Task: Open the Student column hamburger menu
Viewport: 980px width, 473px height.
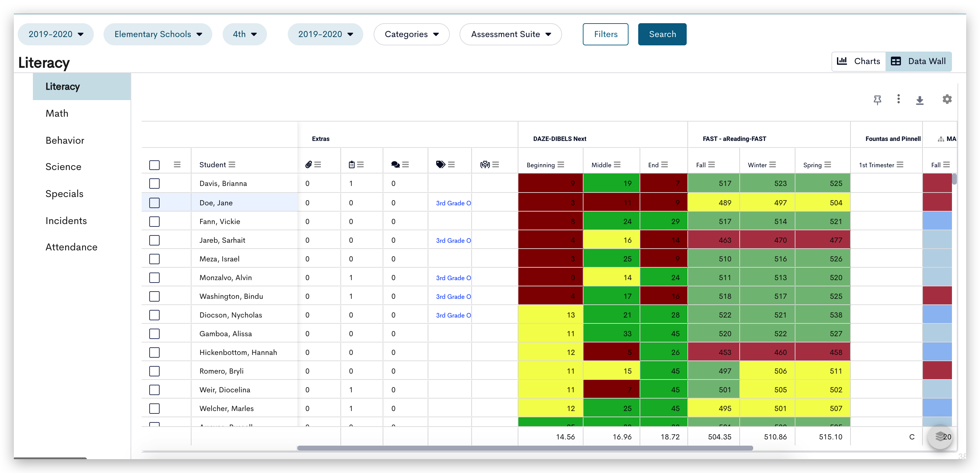Action: coord(232,164)
